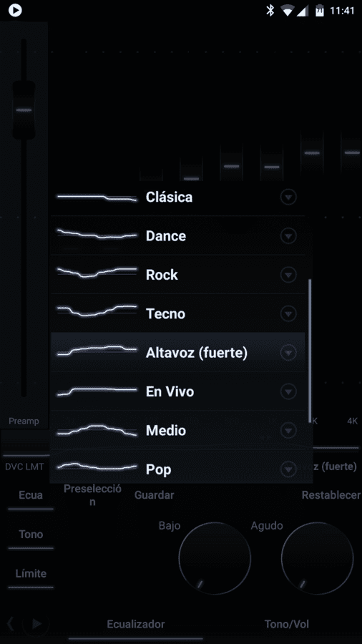Open the Tecno preset options arrow

(x=288, y=314)
